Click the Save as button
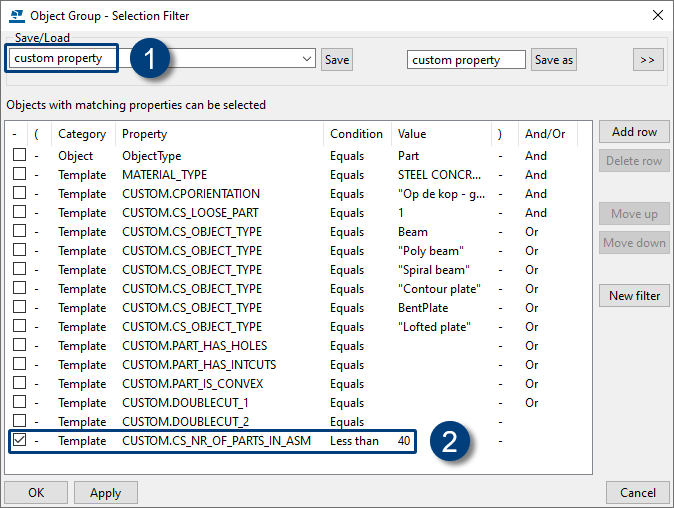Screen dimensions: 674x508 click(554, 60)
